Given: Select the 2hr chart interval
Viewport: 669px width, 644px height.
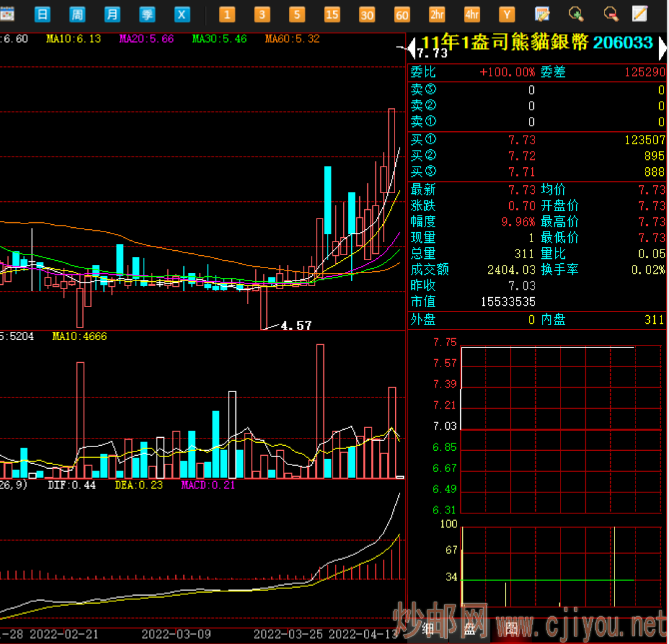Looking at the screenshot, I should click(x=437, y=14).
